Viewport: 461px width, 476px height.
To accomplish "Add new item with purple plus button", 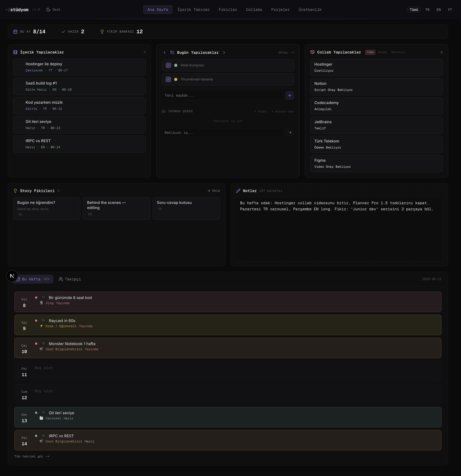I will pos(290,95).
